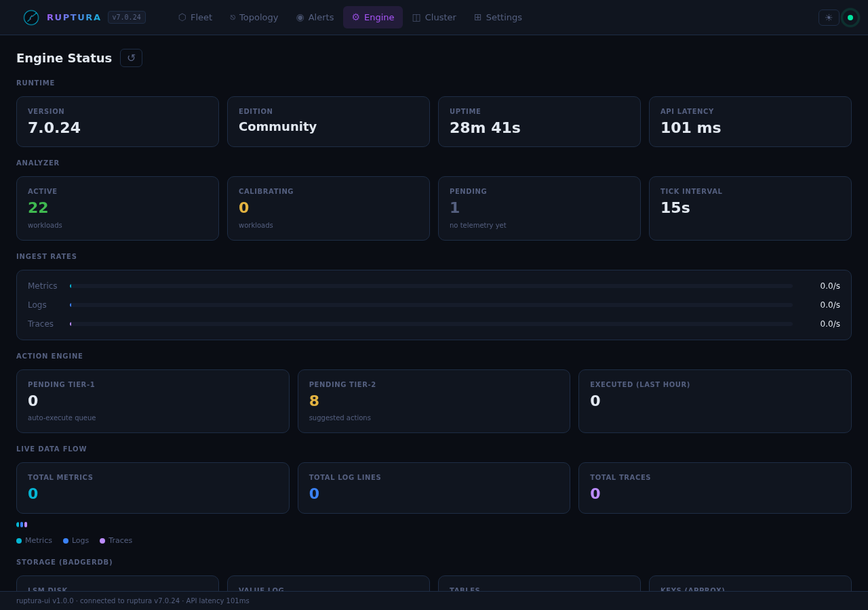868x610 pixels.
Task: Click the Logs legend entry
Action: point(76,541)
